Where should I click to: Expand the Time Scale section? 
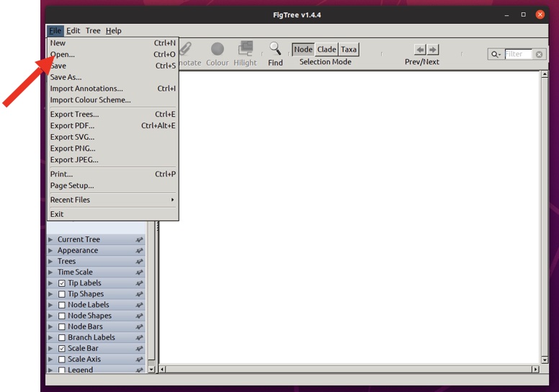coord(50,272)
